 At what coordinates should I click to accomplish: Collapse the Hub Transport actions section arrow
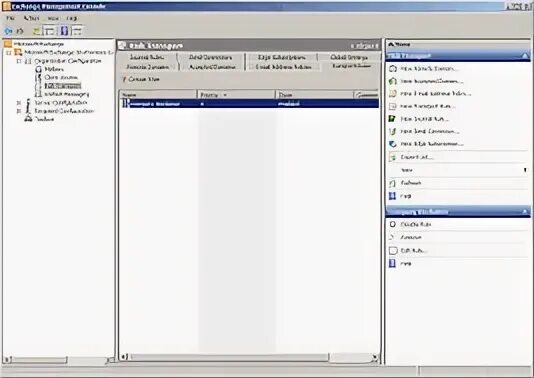[x=525, y=56]
